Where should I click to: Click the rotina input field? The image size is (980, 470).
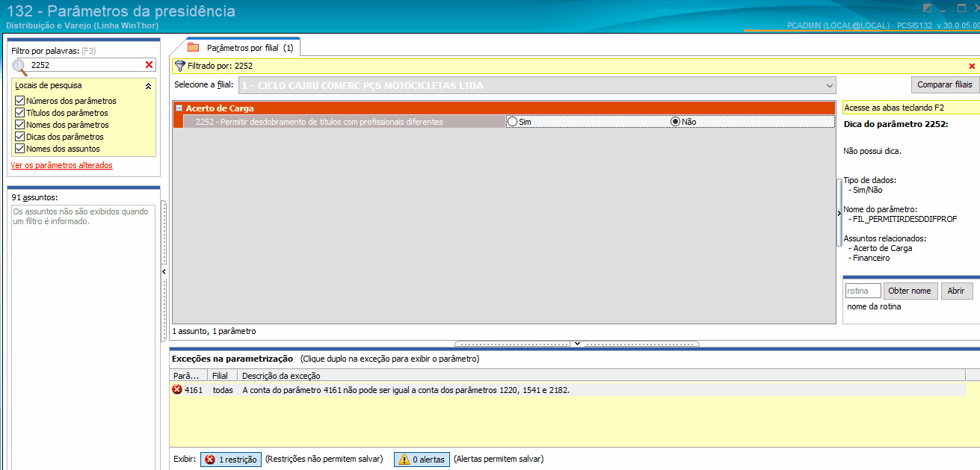click(x=863, y=291)
